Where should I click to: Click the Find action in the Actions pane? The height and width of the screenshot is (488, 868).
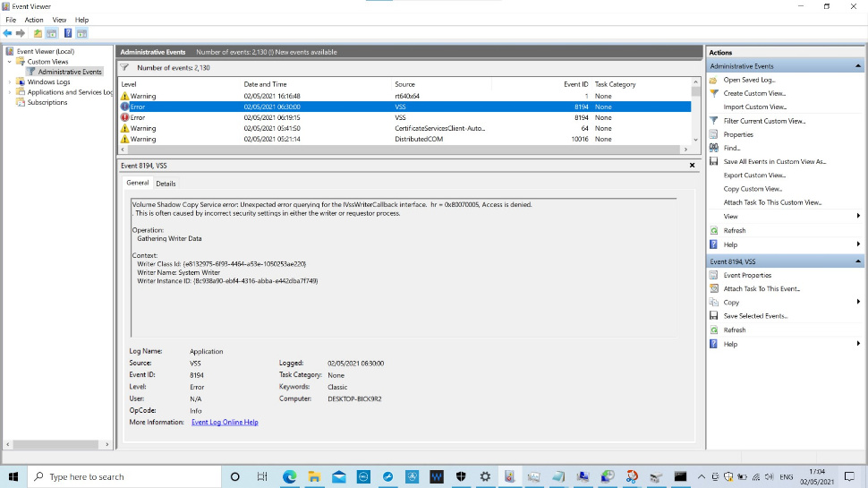(731, 148)
